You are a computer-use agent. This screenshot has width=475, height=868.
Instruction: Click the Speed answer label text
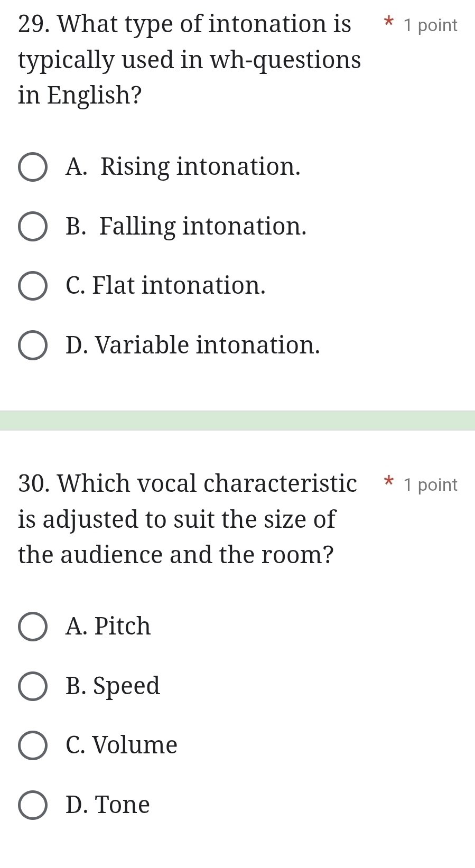coord(113,686)
